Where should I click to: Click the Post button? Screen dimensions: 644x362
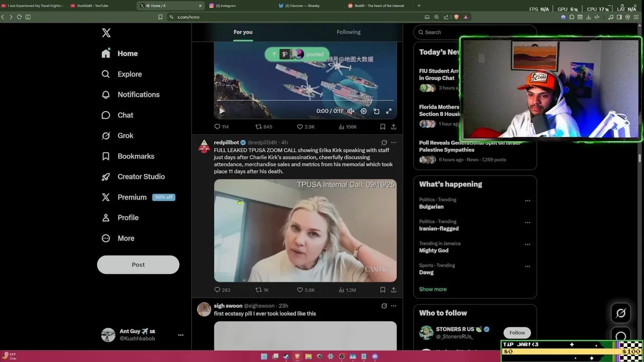138,264
